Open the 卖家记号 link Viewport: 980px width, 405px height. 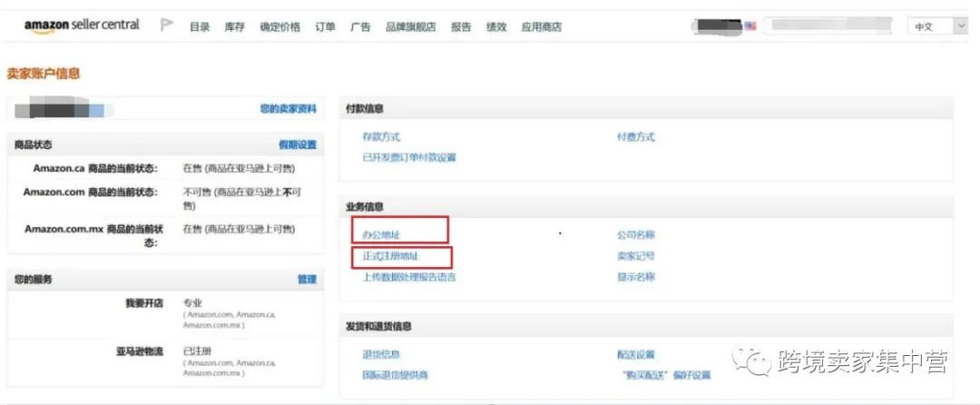pos(635,256)
